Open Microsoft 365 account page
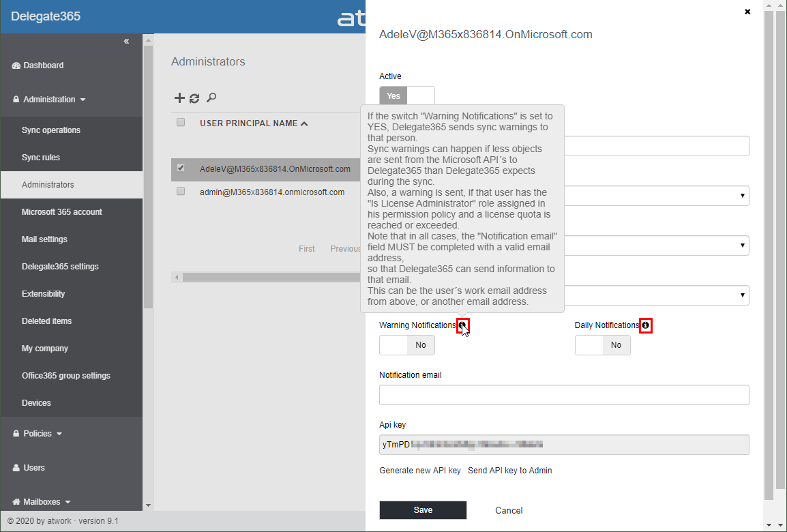Viewport: 787px width, 532px height. coord(72,212)
